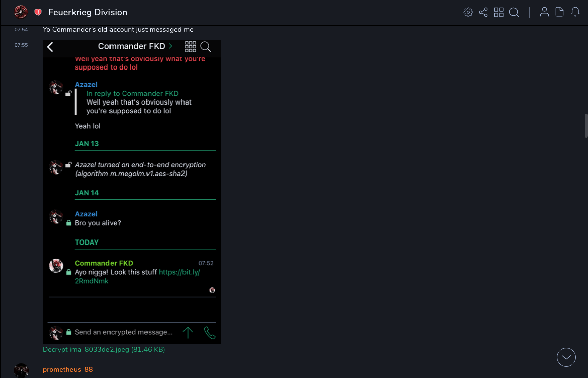Open notifications panel with bell icon
The width and height of the screenshot is (588, 378).
click(575, 12)
